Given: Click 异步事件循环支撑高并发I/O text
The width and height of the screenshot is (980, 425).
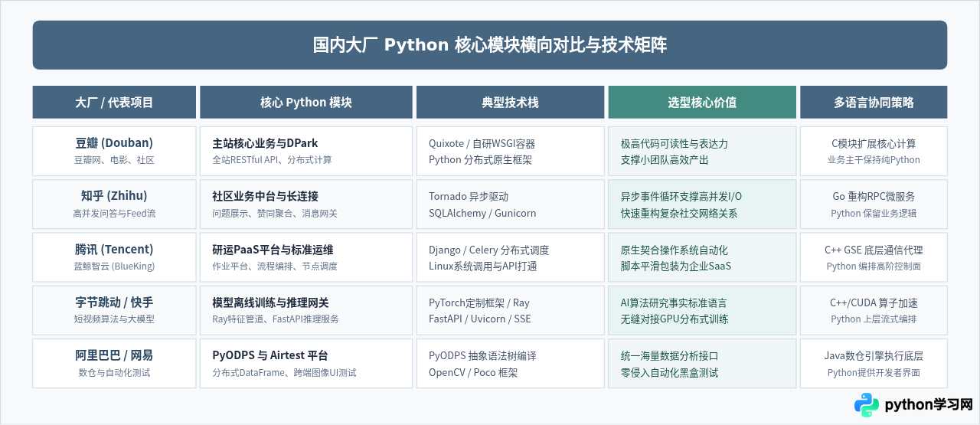Looking at the screenshot, I should [681, 197].
